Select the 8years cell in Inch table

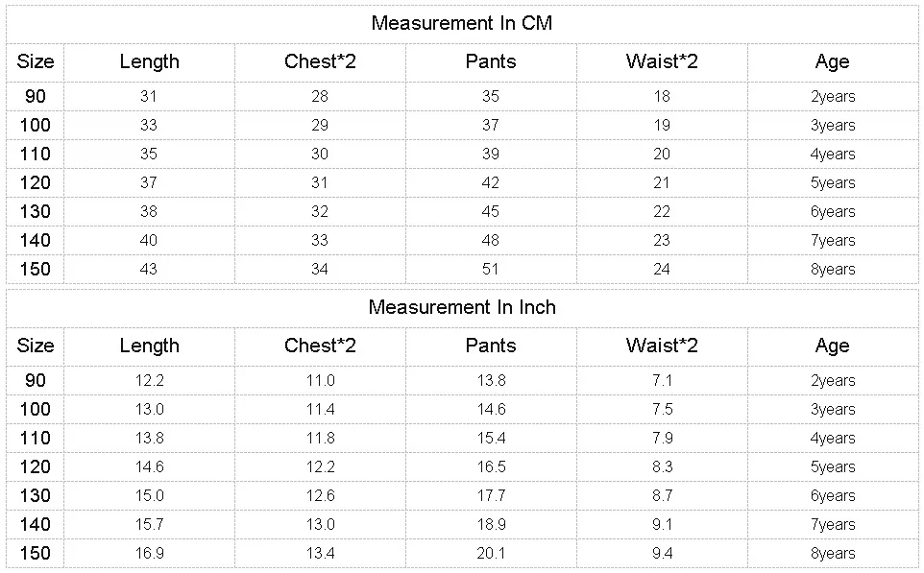[832, 554]
